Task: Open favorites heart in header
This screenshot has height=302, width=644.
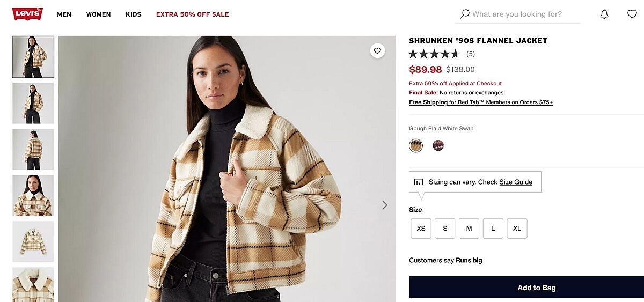Action: tap(632, 14)
